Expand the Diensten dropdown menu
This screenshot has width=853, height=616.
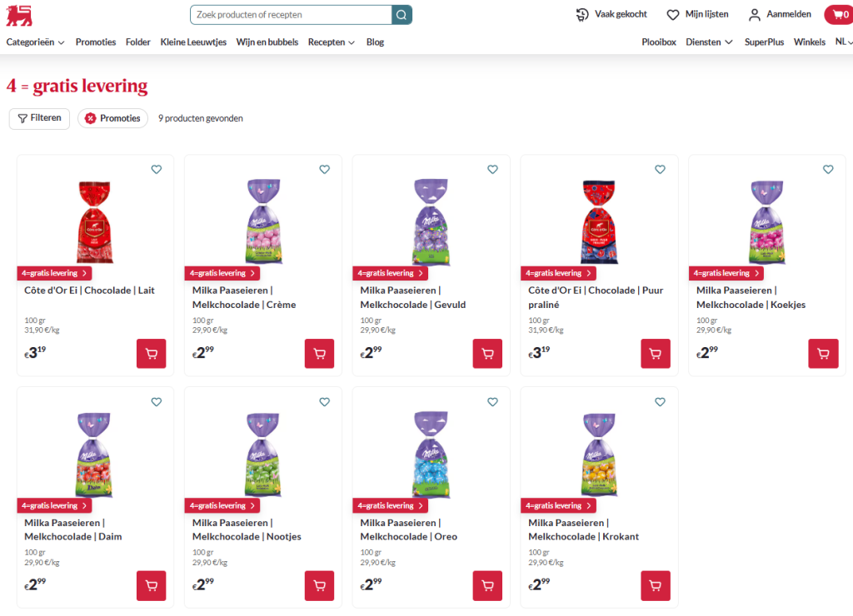click(710, 42)
